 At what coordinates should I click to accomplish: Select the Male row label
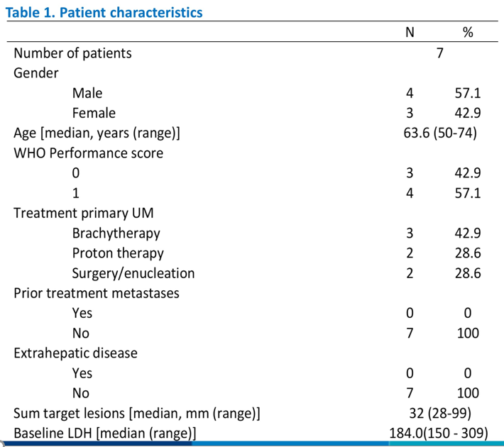(87, 93)
